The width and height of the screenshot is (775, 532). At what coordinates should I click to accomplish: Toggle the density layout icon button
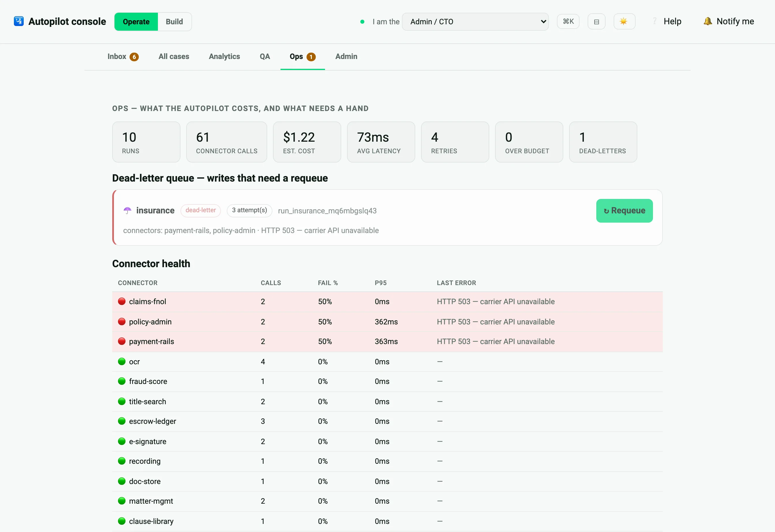[x=596, y=22]
